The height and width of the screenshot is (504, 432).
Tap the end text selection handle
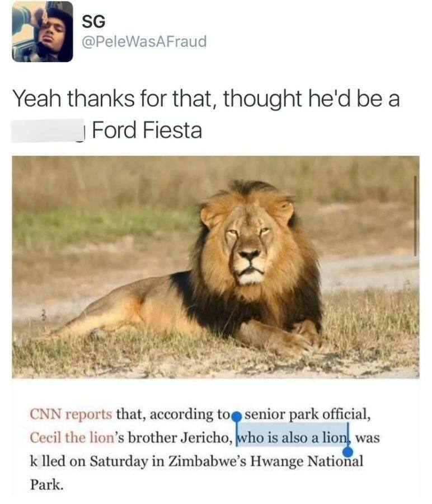pos(348,451)
